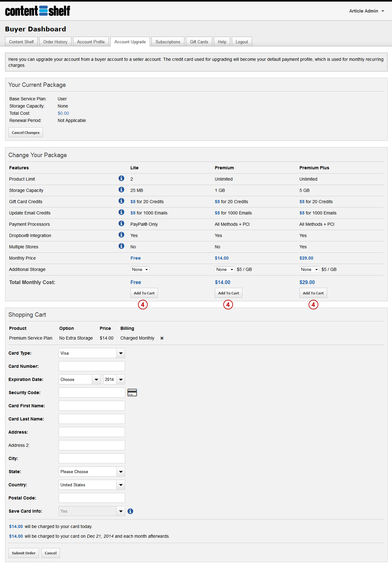
Task: Open the Save Card Info dropdown
Action: pyautogui.click(x=92, y=511)
